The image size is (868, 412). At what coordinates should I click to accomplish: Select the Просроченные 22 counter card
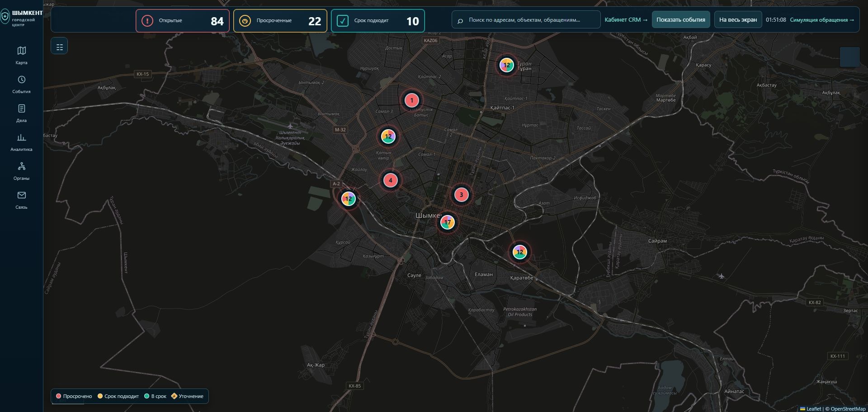click(x=280, y=21)
